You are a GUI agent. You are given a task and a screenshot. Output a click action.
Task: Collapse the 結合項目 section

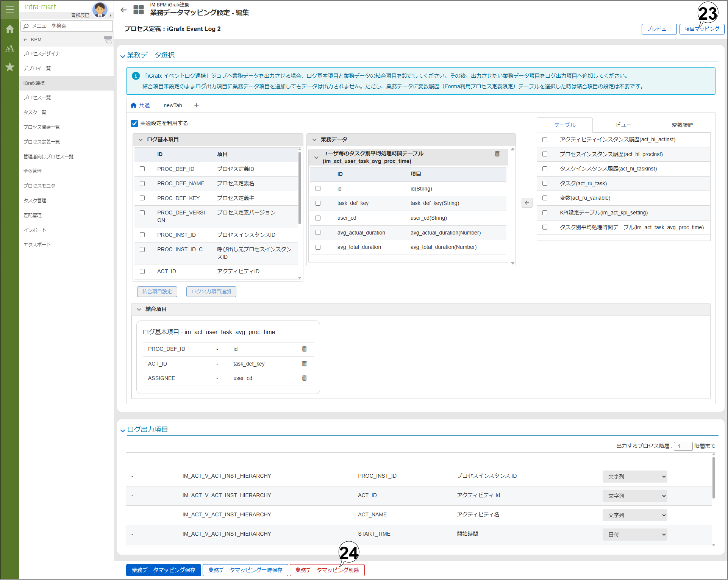[x=139, y=309]
